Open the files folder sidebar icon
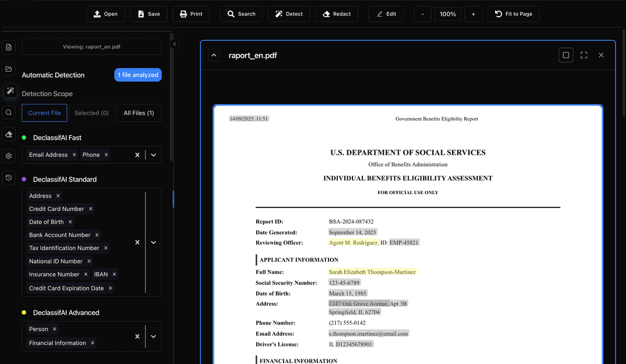626x364 pixels. tap(9, 69)
